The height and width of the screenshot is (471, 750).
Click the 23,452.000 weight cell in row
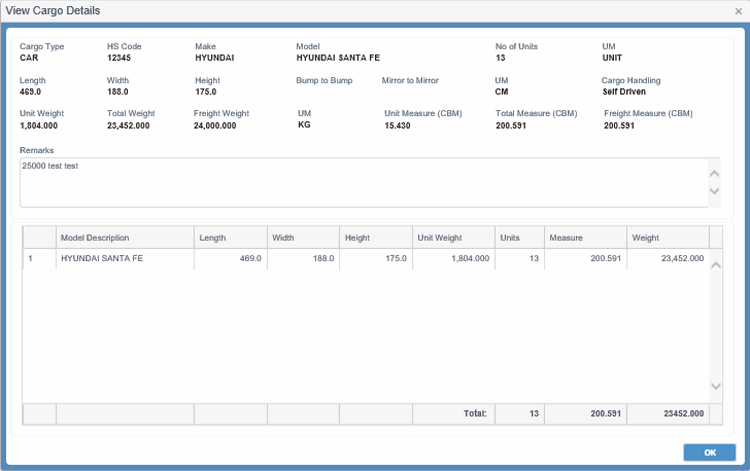click(x=668, y=258)
